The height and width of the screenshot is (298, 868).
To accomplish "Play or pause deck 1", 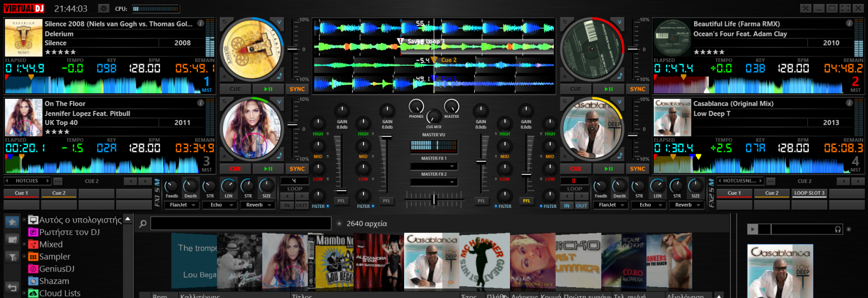I will click(x=269, y=89).
